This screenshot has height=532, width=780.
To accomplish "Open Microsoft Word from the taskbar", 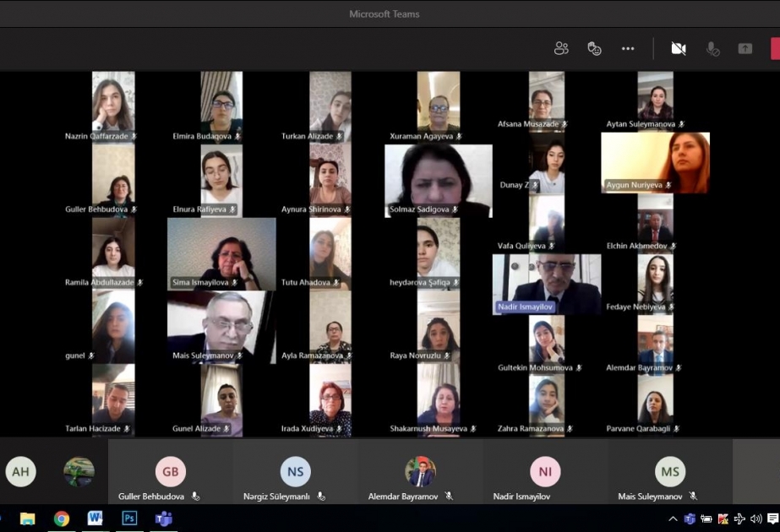I will [x=95, y=518].
